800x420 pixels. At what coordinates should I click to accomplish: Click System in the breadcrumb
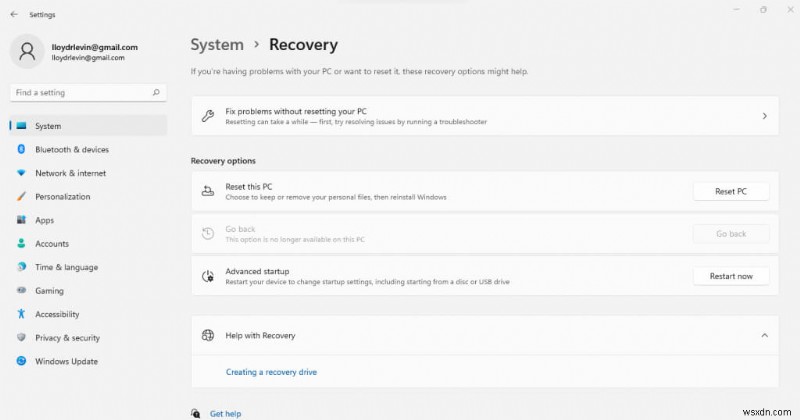217,44
